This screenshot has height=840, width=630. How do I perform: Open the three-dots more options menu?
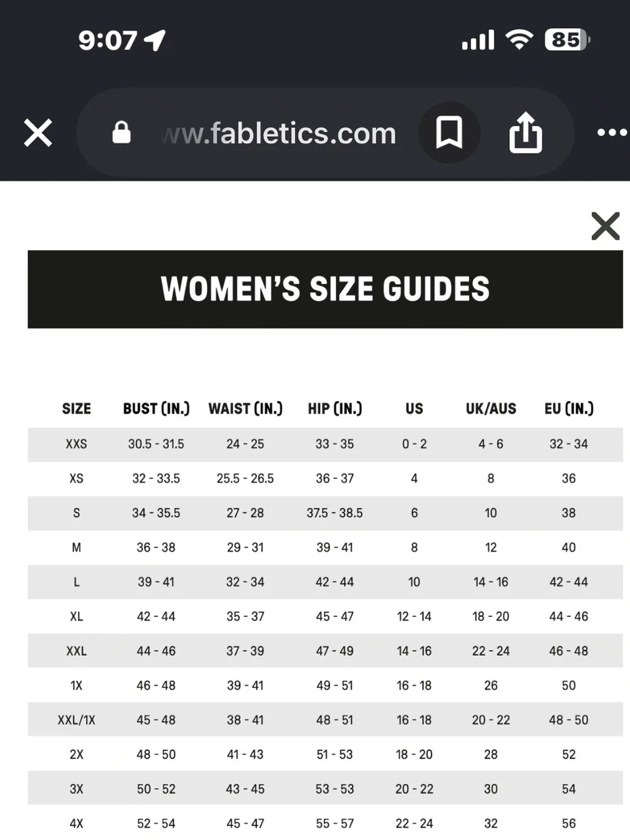coord(612,132)
